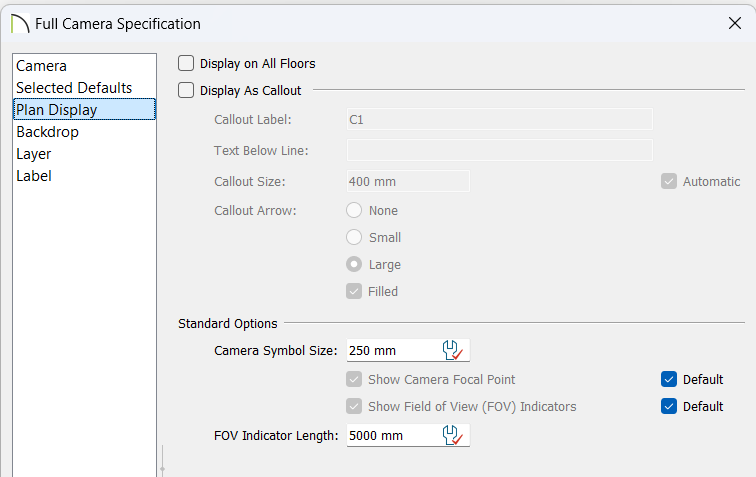Viewport: 756px width, 477px height.
Task: Select the None callout arrow option
Action: 354,210
